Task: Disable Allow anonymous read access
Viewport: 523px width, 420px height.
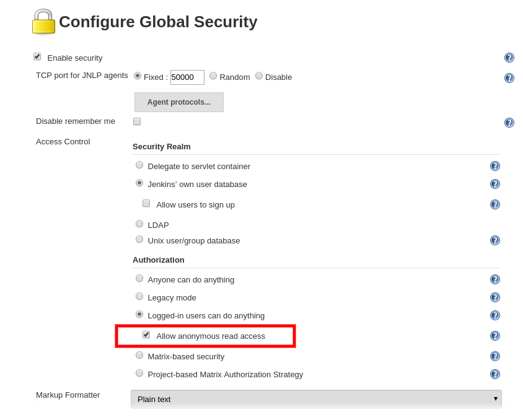Action: click(146, 335)
